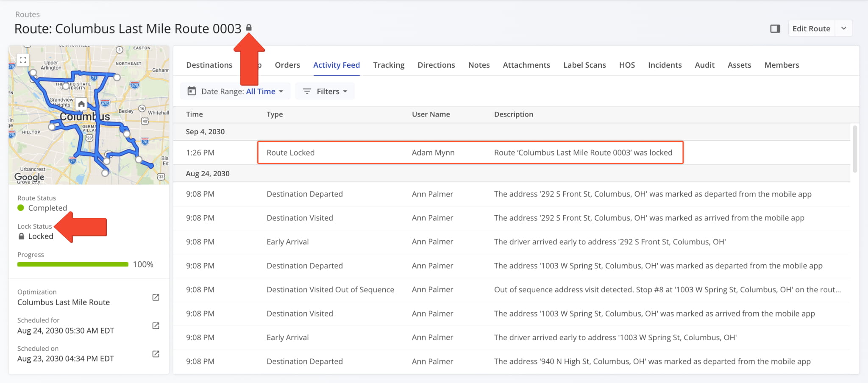Open the Date Range All Time dropdown
This screenshot has height=383, width=868.
(x=235, y=91)
